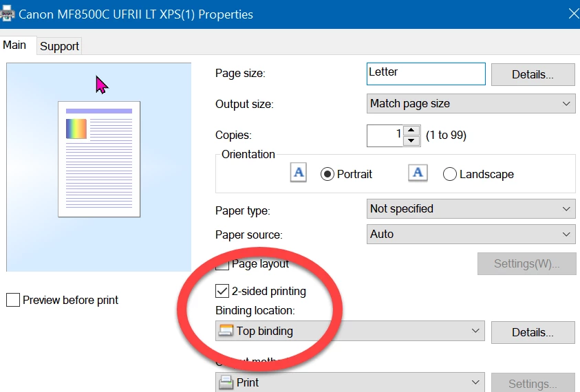Open the Paper source dropdown

(x=471, y=234)
